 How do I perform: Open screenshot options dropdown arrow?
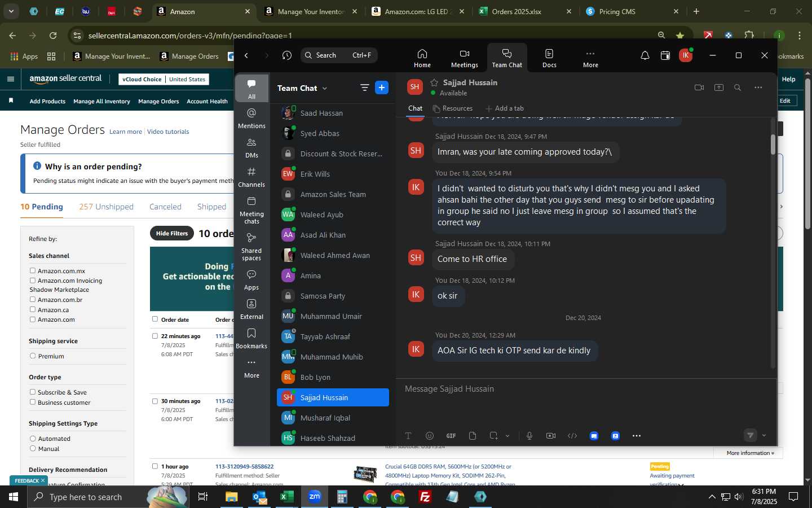coord(507,436)
